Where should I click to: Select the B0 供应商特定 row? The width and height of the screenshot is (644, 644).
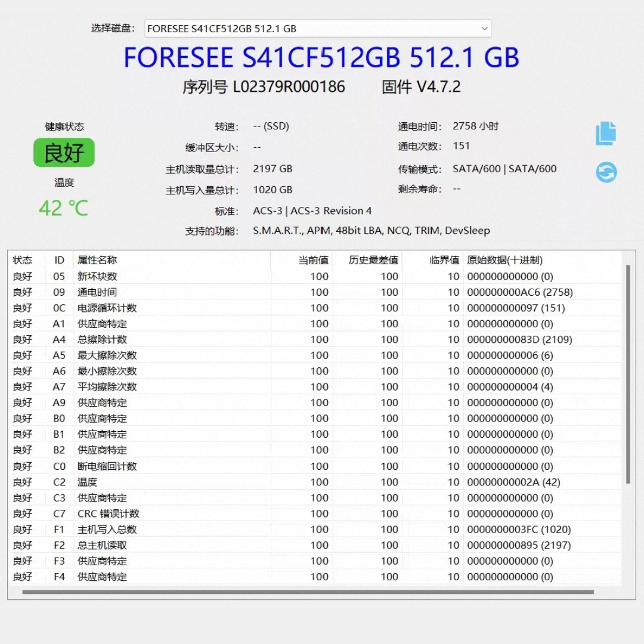point(315,418)
